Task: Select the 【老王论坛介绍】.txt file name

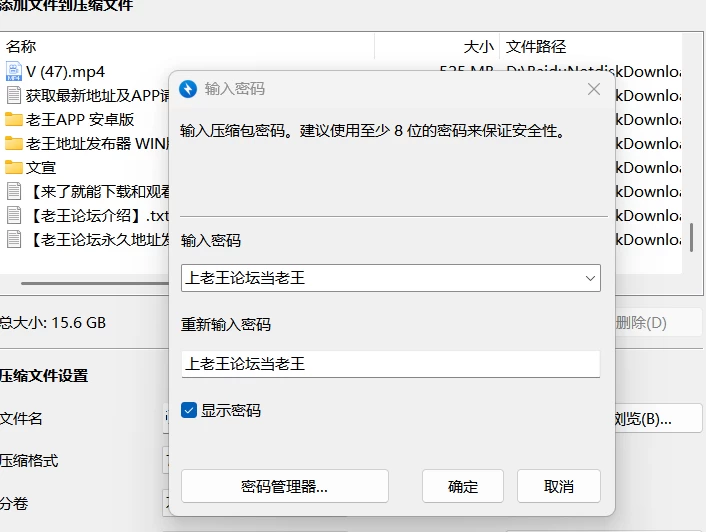Action: point(98,216)
